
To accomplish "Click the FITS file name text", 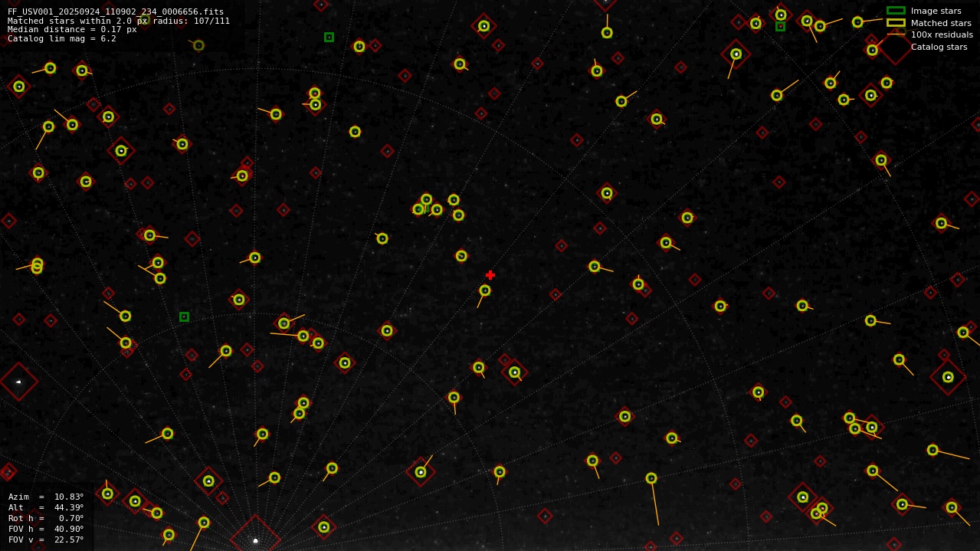I will [116, 12].
